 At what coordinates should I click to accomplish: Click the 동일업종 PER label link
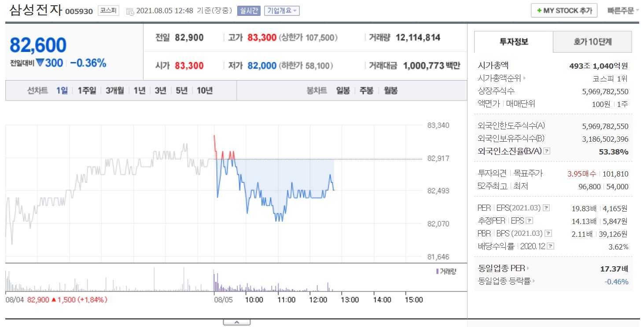[x=501, y=268]
